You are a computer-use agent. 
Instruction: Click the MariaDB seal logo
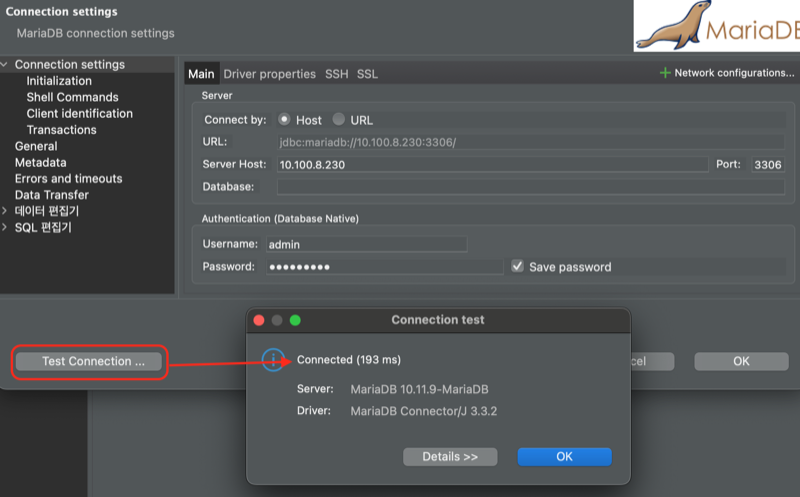tap(717, 26)
